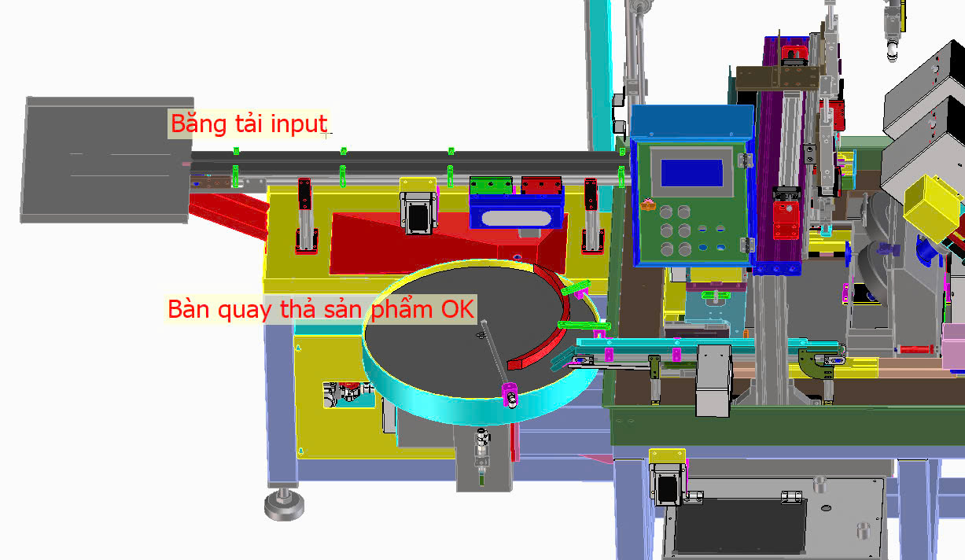The image size is (965, 560).
Task: Select the gray motor box on the teal conveyor
Action: pos(713,381)
